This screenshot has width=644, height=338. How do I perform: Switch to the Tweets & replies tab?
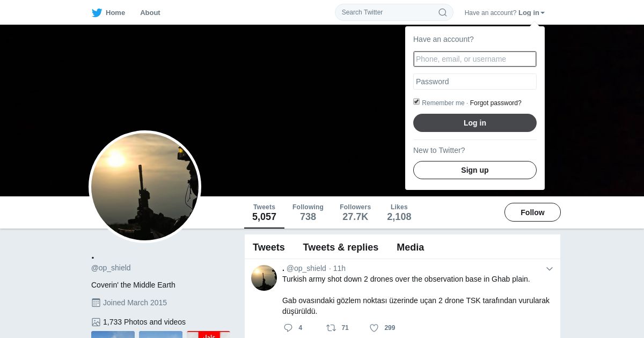(341, 247)
